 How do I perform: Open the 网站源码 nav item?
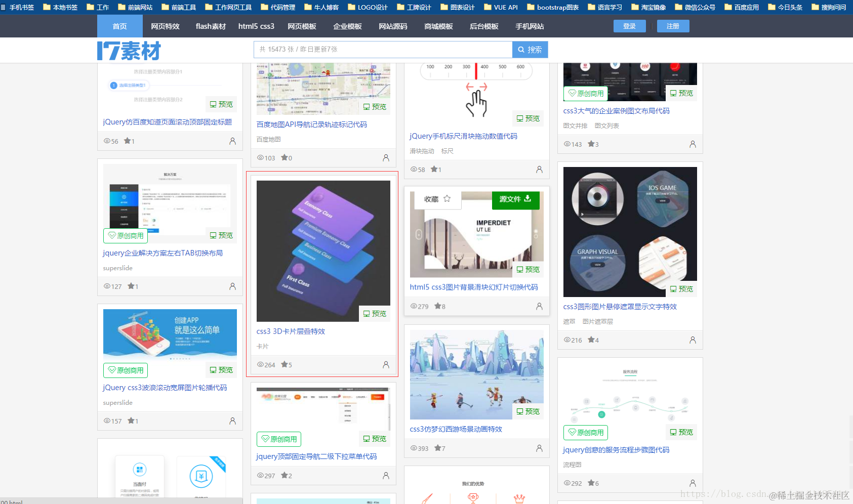click(x=393, y=26)
